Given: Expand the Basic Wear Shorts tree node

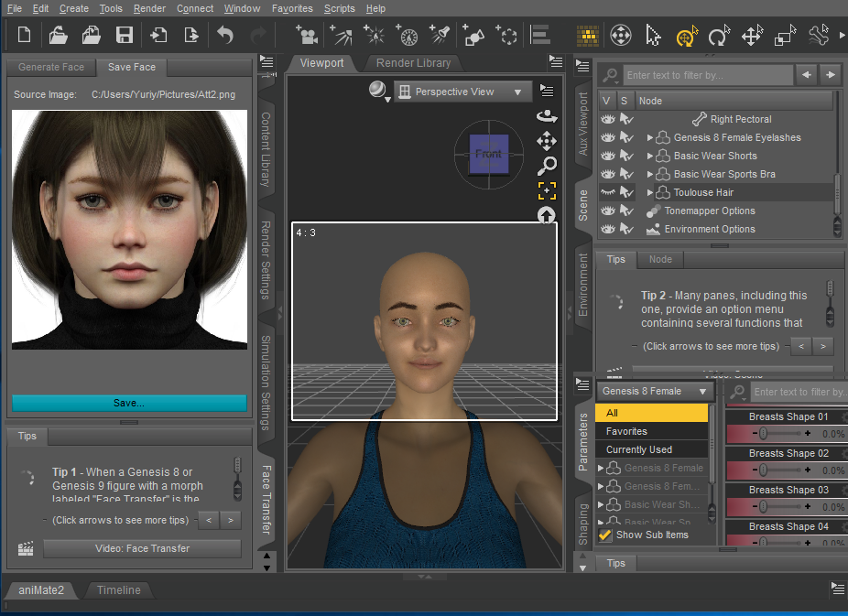Looking at the screenshot, I should point(650,157).
